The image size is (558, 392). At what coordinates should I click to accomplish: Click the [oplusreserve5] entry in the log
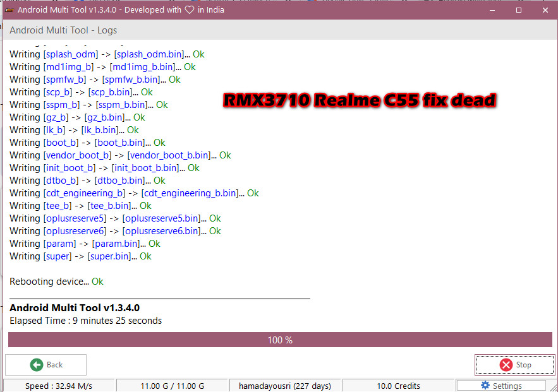(75, 218)
